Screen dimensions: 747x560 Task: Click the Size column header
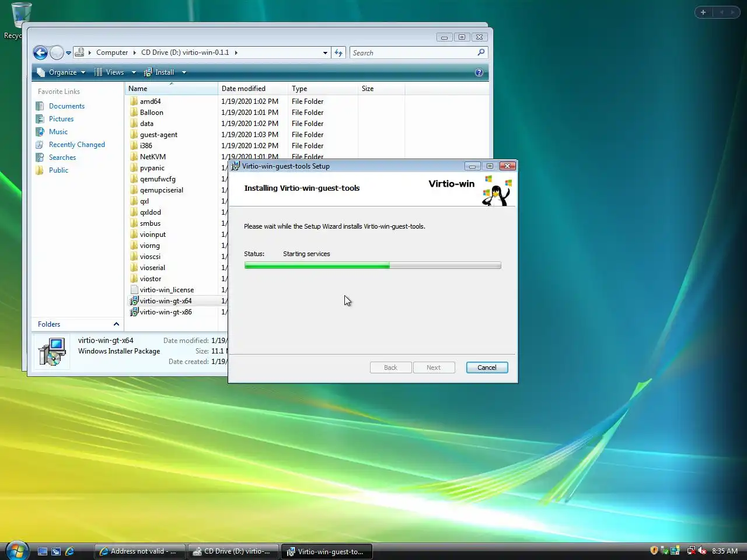tap(381, 89)
